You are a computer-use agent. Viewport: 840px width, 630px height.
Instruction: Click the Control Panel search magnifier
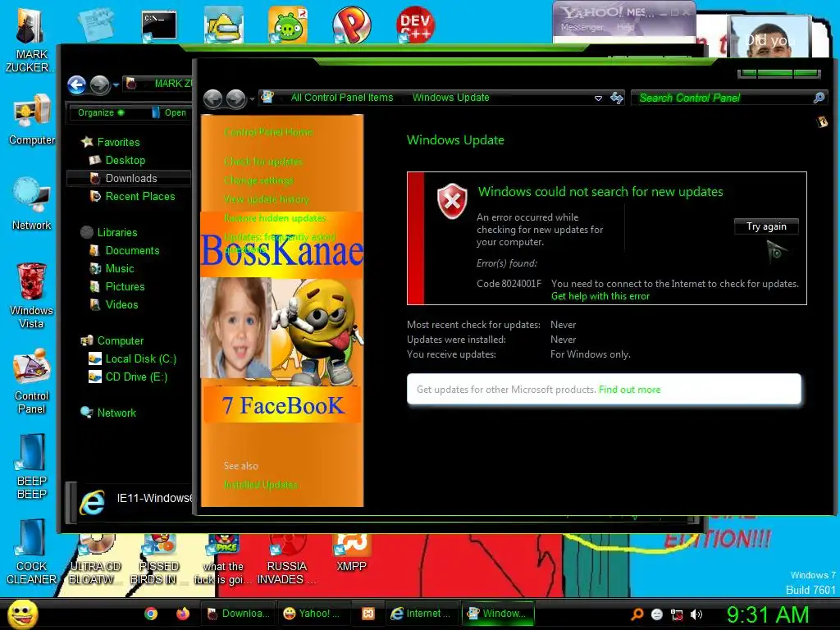[x=819, y=98]
